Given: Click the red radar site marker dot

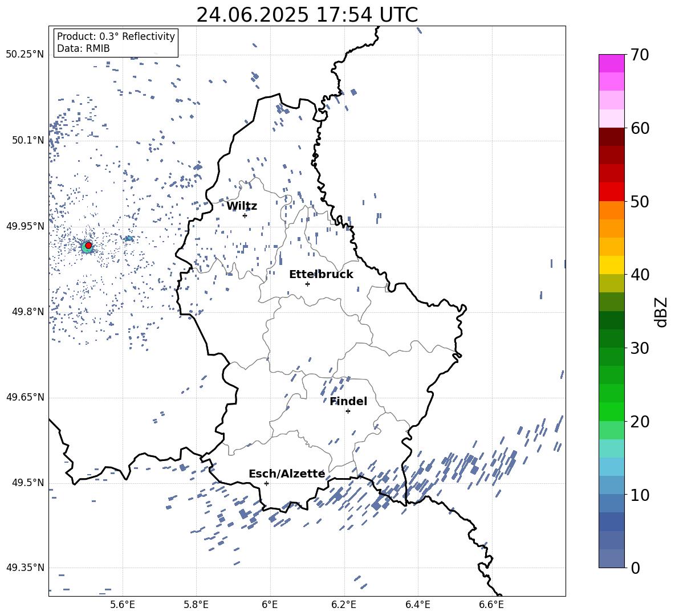Looking at the screenshot, I should click(x=88, y=245).
